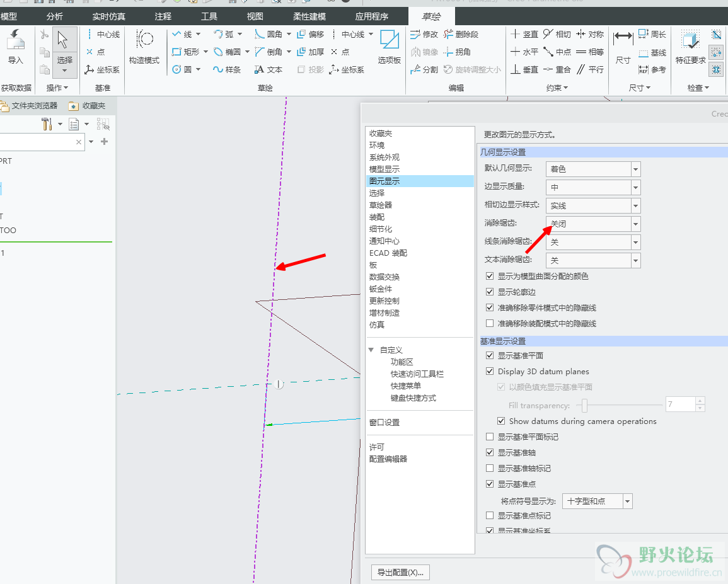Apply the 平行 parallel constraint
The width and height of the screenshot is (728, 584).
point(590,70)
